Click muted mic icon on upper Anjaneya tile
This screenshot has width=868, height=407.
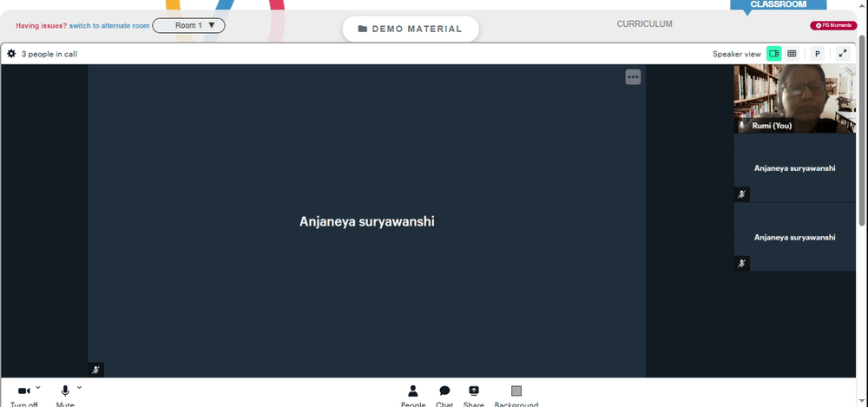(742, 194)
